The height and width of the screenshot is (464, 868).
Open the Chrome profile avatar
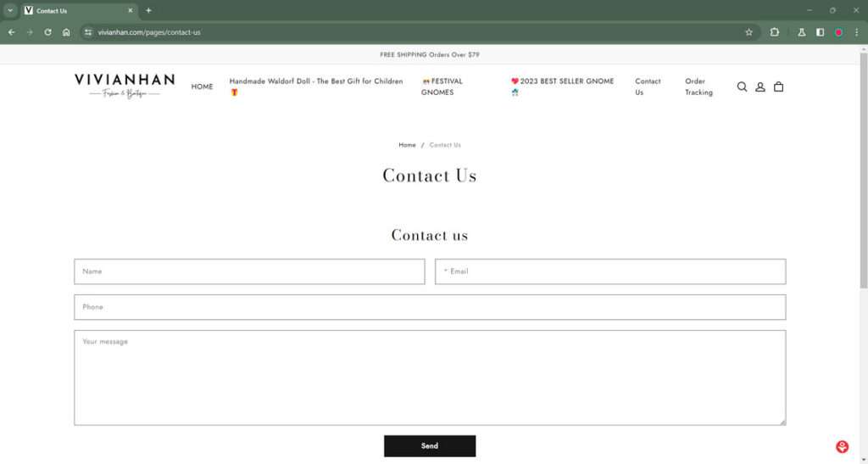(x=838, y=32)
